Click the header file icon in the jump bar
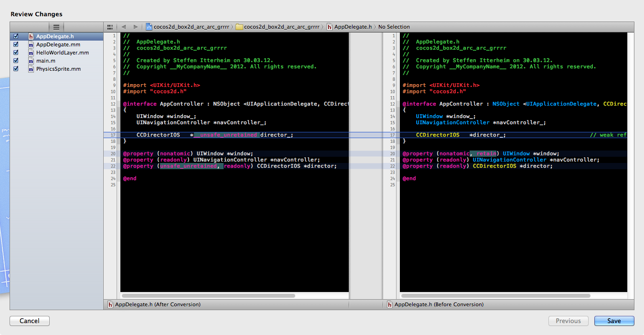Image resolution: width=644 pixels, height=335 pixels. click(330, 27)
